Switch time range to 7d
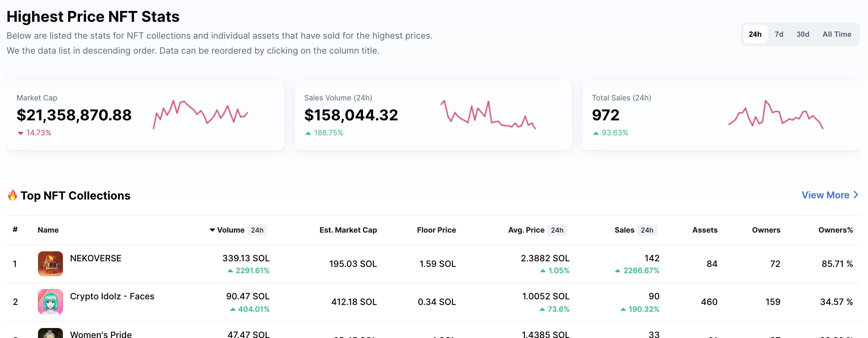This screenshot has height=338, width=868. (x=779, y=34)
